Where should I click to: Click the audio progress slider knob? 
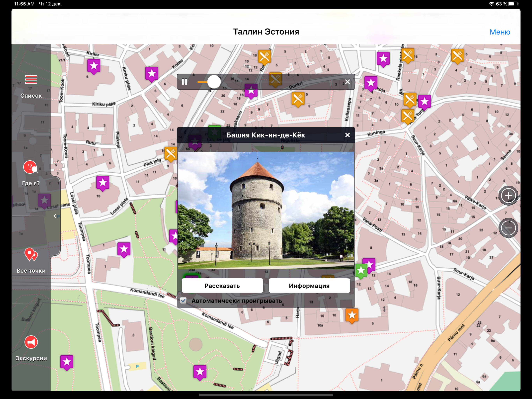click(x=214, y=82)
